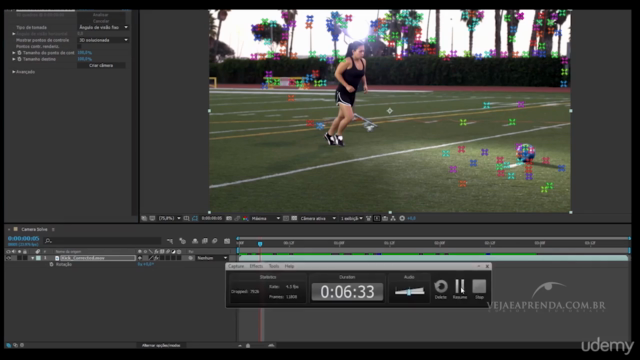Screen dimensions: 640x360
Task: Open the Camera Solve tab panel menu
Action: (53, 229)
